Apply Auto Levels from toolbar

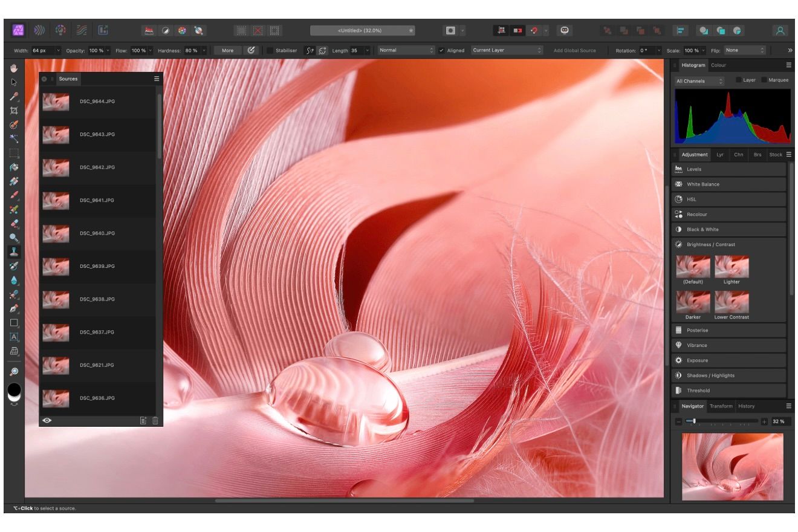[149, 30]
